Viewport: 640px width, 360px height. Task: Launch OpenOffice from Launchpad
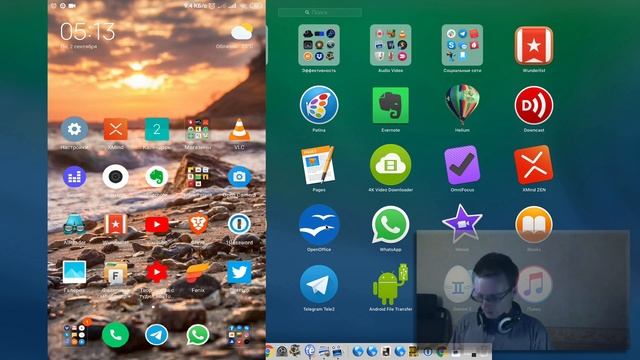(319, 225)
